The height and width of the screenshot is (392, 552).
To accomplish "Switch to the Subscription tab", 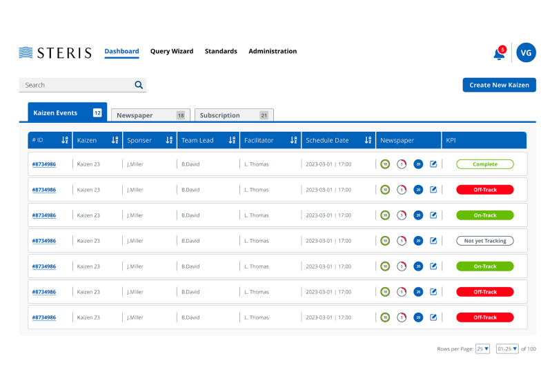I will (x=233, y=115).
